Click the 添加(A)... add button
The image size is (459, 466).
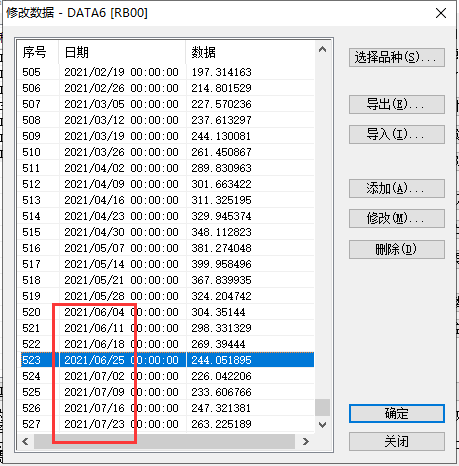(x=397, y=188)
